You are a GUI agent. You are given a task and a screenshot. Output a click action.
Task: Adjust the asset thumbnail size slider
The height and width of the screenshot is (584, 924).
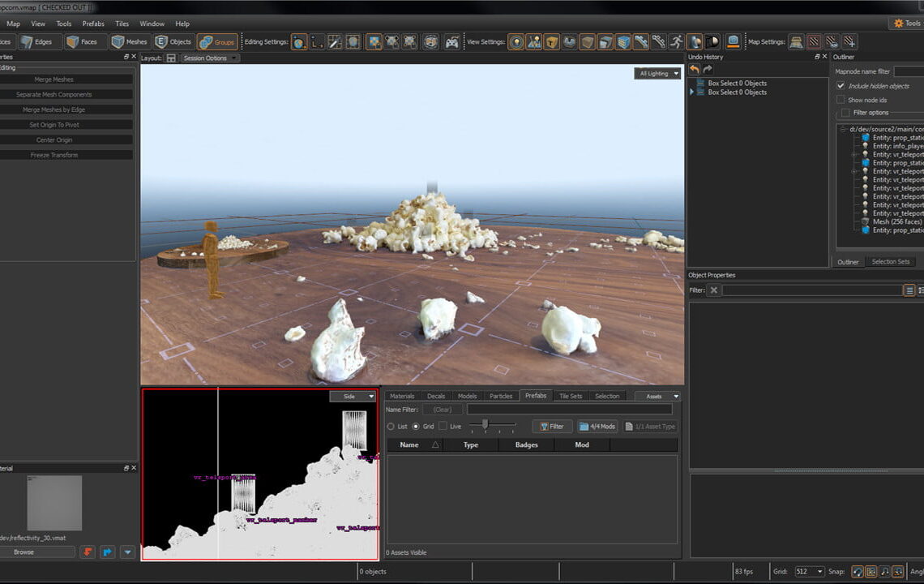click(x=486, y=425)
